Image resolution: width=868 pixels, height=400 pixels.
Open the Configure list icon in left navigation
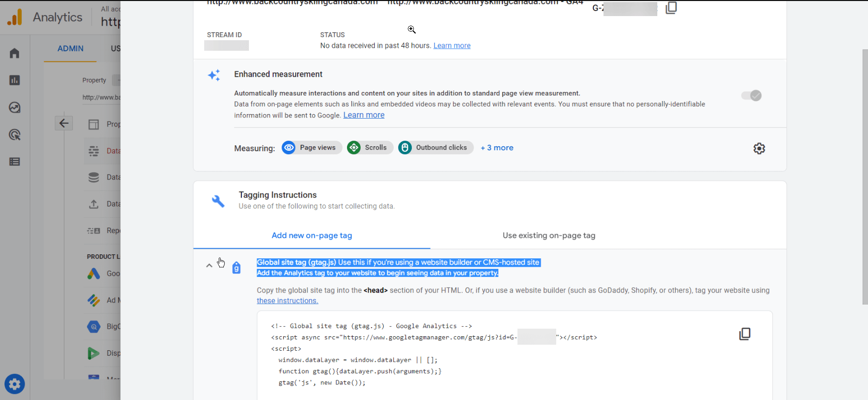(x=15, y=162)
